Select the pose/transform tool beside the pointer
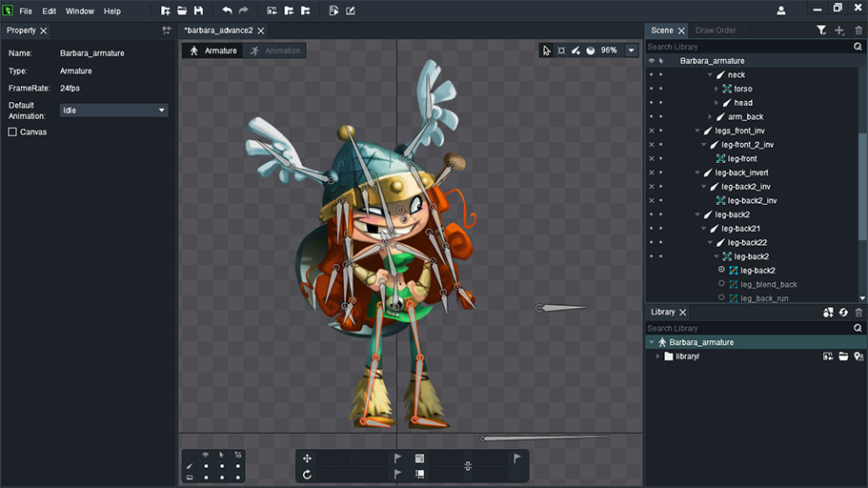The width and height of the screenshot is (868, 488). click(561, 51)
